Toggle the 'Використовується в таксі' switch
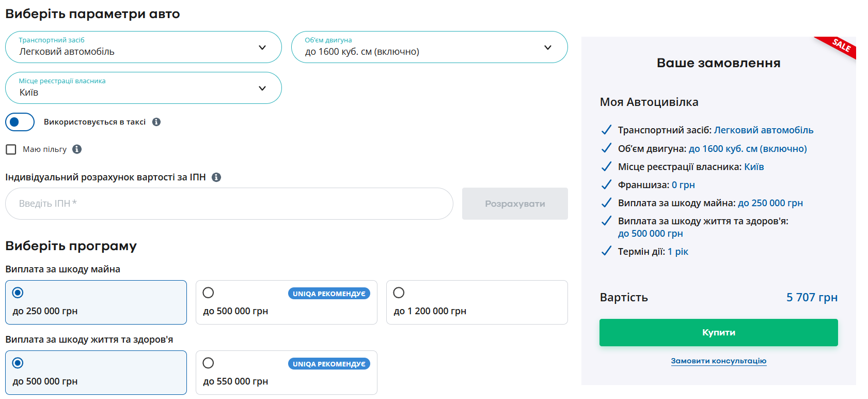Viewport: 868px width, 399px height. tap(20, 122)
